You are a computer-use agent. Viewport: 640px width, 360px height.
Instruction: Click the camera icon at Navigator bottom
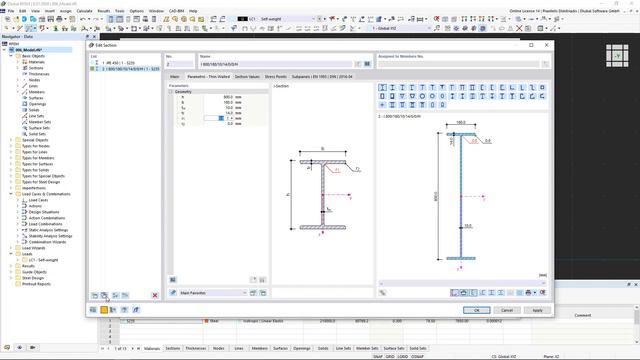coord(32,347)
